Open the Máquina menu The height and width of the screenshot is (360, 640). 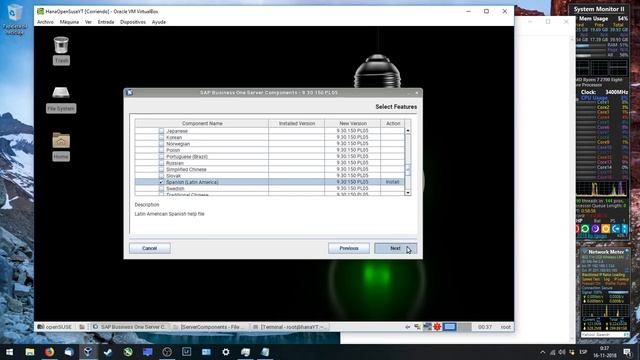click(x=69, y=22)
